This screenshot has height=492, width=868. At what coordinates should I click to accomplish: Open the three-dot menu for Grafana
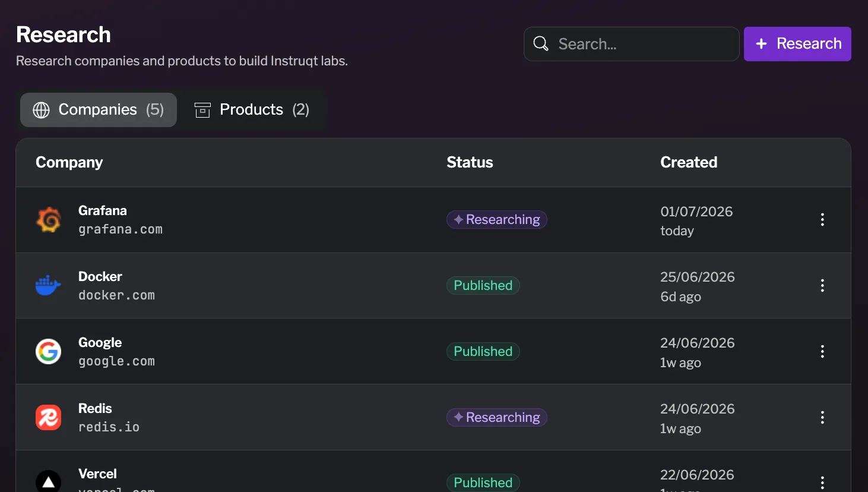click(822, 220)
